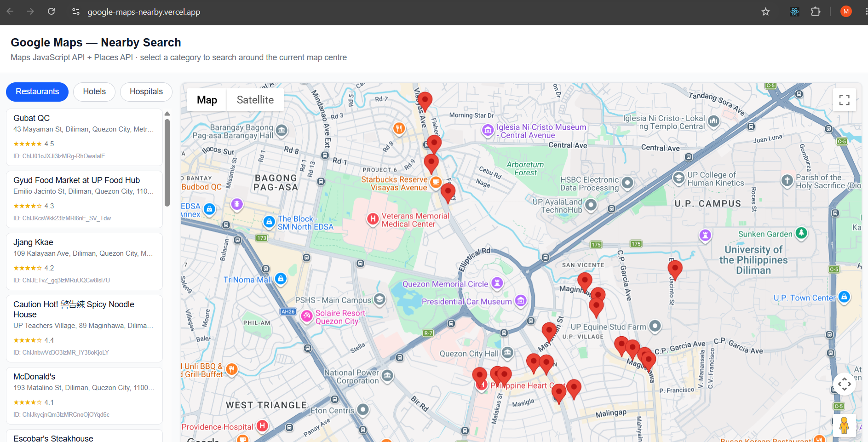This screenshot has width=868, height=442.
Task: Open Gyud Food Market at UP Food Hub
Action: click(x=84, y=199)
